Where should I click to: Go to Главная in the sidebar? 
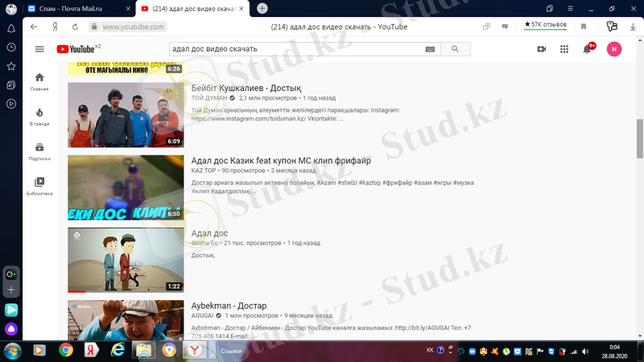[39, 81]
